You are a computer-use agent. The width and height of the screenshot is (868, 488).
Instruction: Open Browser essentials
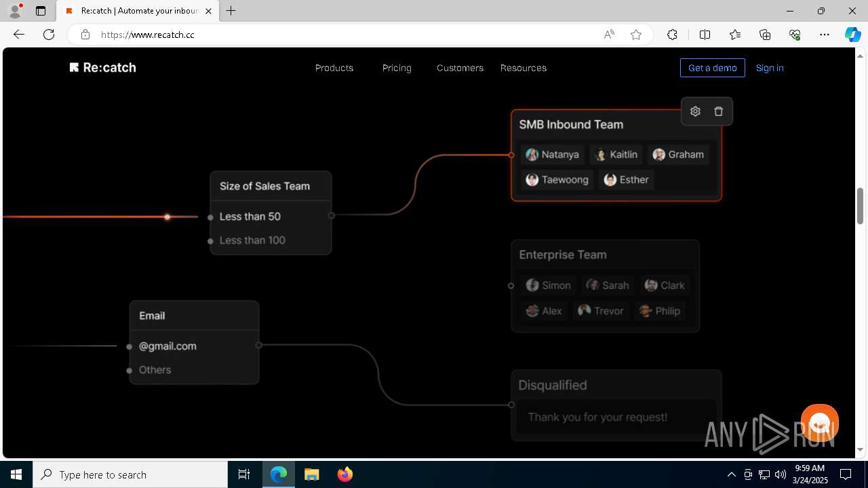pyautogui.click(x=795, y=35)
